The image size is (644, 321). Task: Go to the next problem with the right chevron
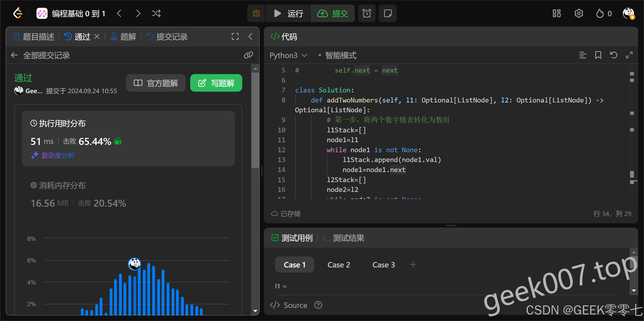tap(138, 13)
